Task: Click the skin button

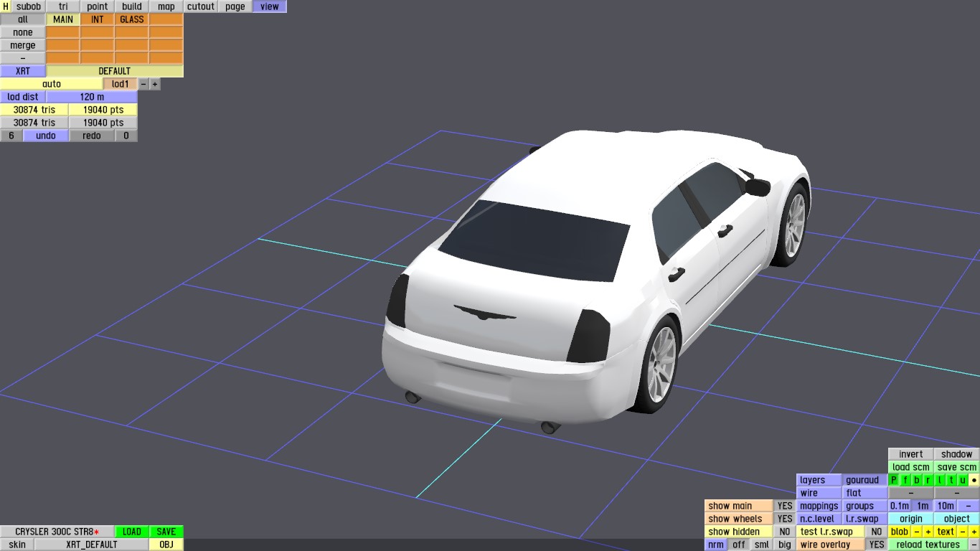Action: [x=17, y=545]
